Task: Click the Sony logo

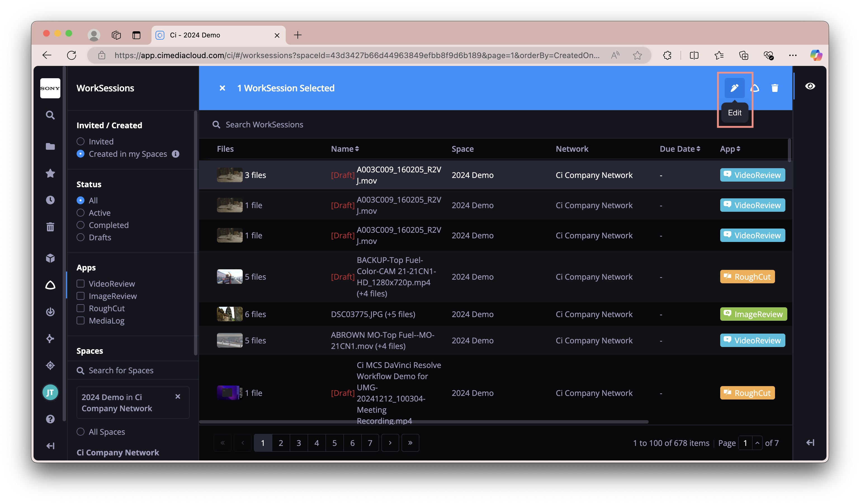Action: (50, 88)
